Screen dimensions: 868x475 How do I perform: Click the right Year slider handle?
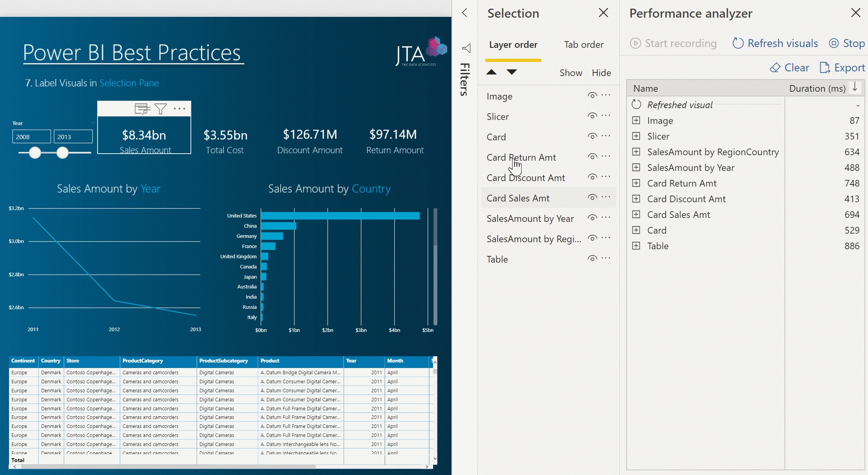(x=62, y=152)
